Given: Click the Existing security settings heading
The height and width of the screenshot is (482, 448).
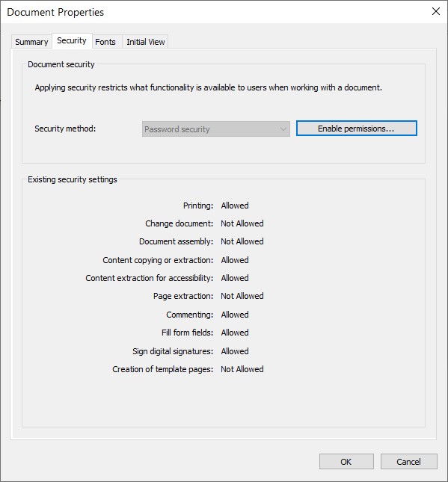Looking at the screenshot, I should click(73, 179).
